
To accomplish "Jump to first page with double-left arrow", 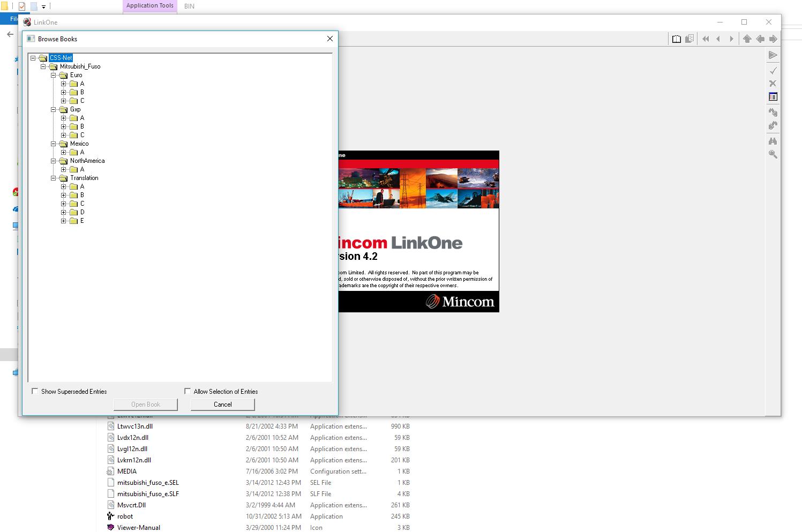I will 706,39.
